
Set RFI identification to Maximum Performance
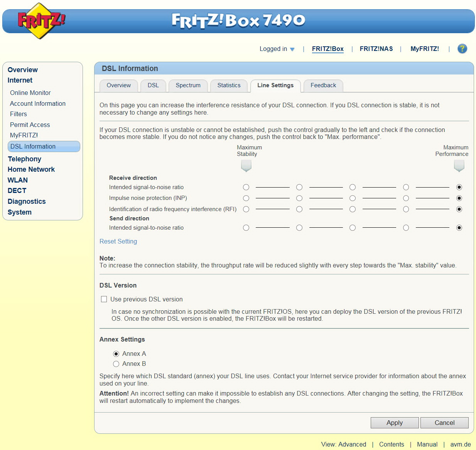[459, 209]
